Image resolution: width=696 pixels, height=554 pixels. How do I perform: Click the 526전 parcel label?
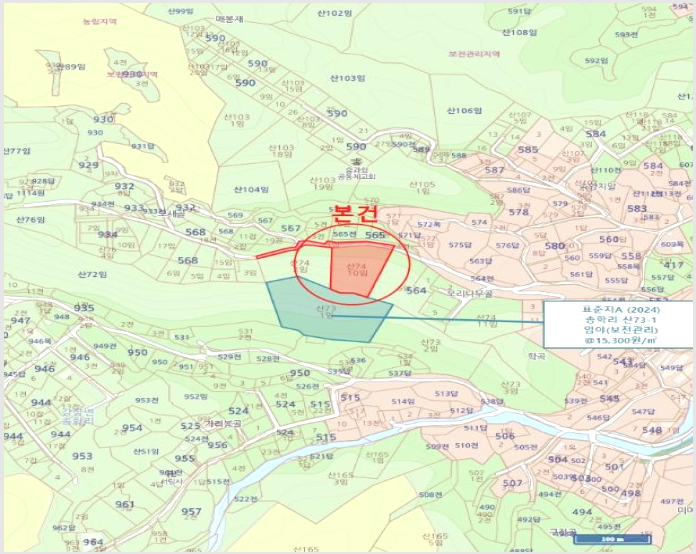[x=307, y=386]
